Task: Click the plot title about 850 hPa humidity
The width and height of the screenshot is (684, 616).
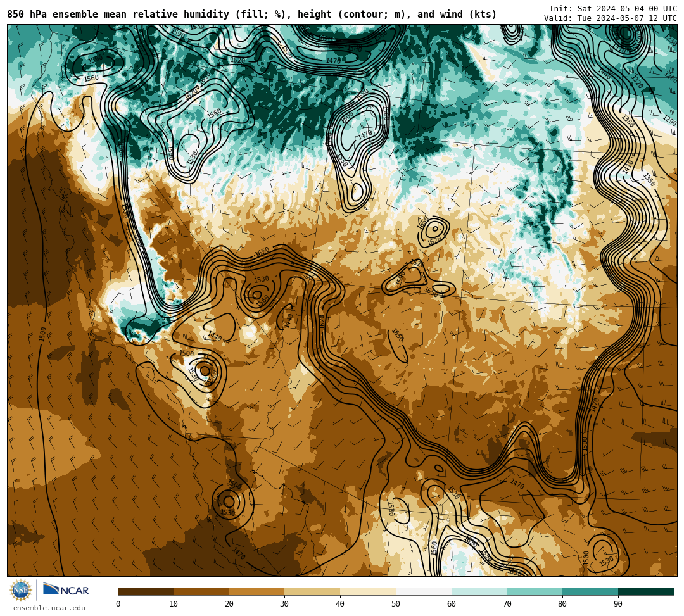Action: 251,15
